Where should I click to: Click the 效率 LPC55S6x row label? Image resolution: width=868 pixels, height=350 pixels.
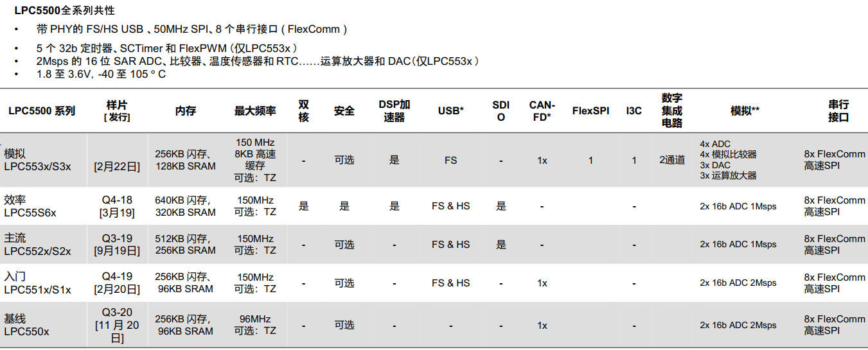pos(30,206)
